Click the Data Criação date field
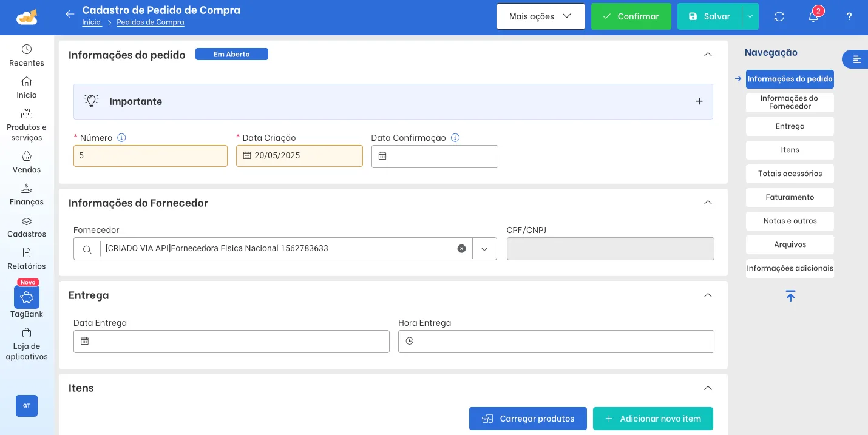Viewport: 868px width, 435px height. tap(299, 156)
